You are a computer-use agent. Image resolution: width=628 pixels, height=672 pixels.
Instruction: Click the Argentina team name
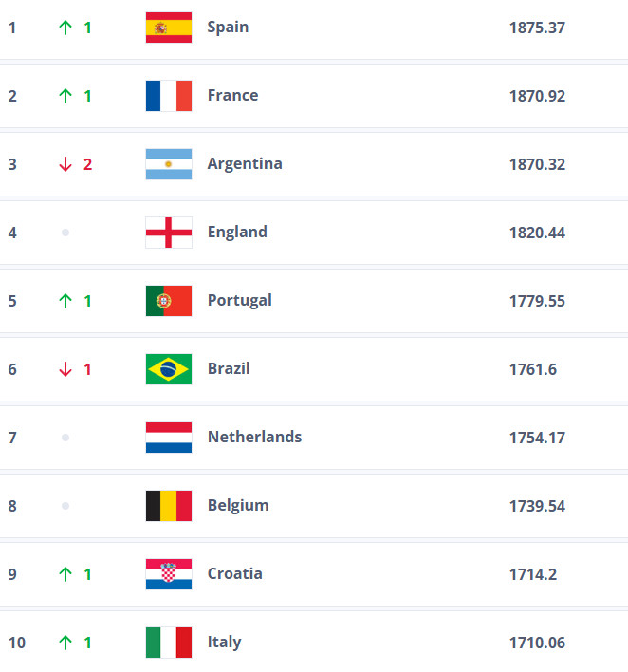(245, 163)
